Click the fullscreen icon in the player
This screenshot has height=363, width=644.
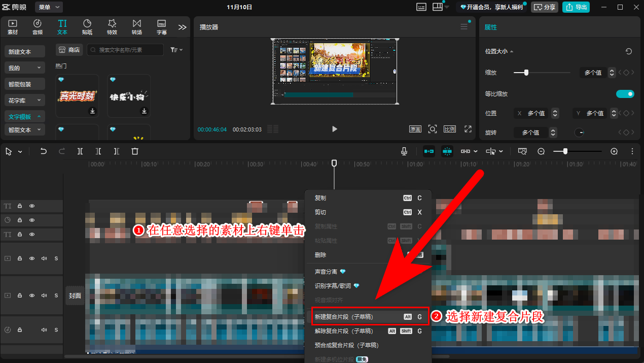[468, 129]
